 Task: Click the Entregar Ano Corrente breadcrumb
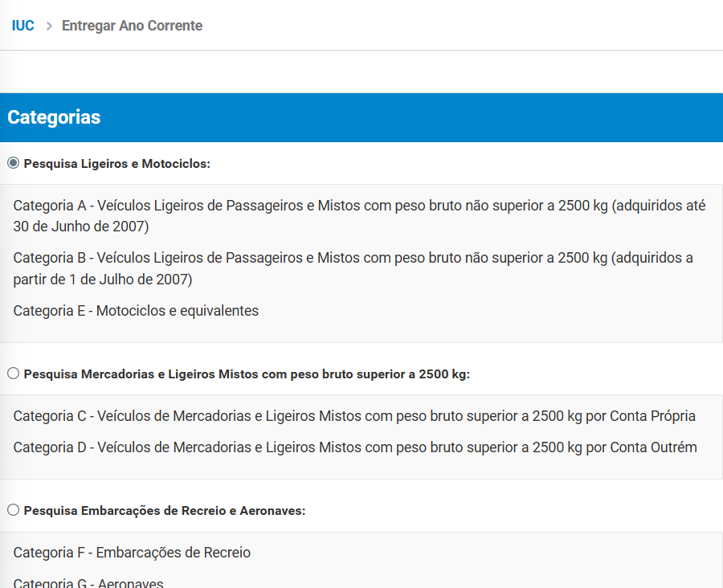(x=132, y=26)
